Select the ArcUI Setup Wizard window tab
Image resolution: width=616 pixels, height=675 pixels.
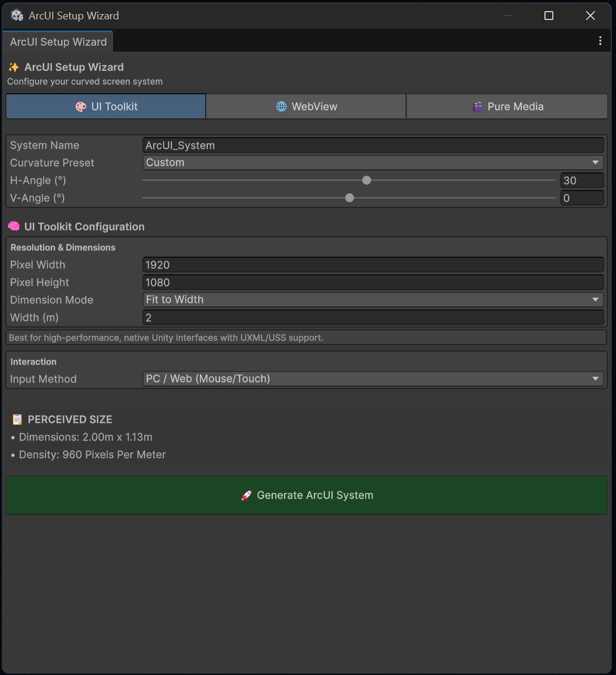coord(58,42)
